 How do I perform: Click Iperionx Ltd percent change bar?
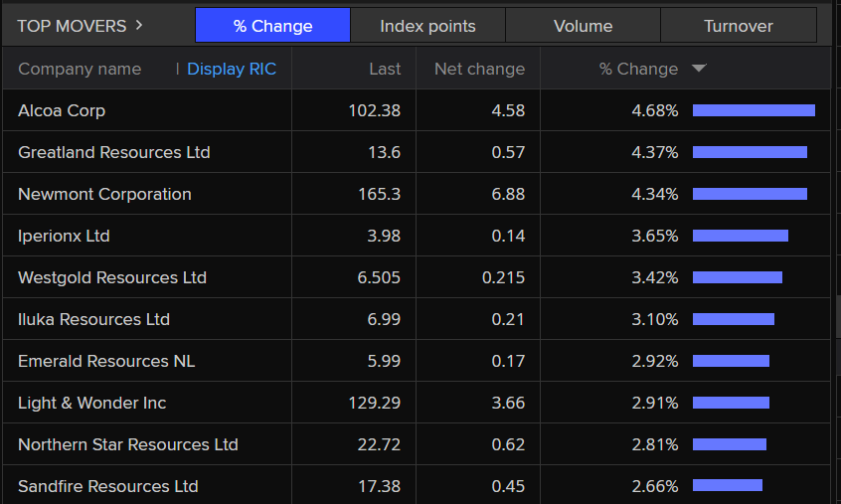[741, 236]
